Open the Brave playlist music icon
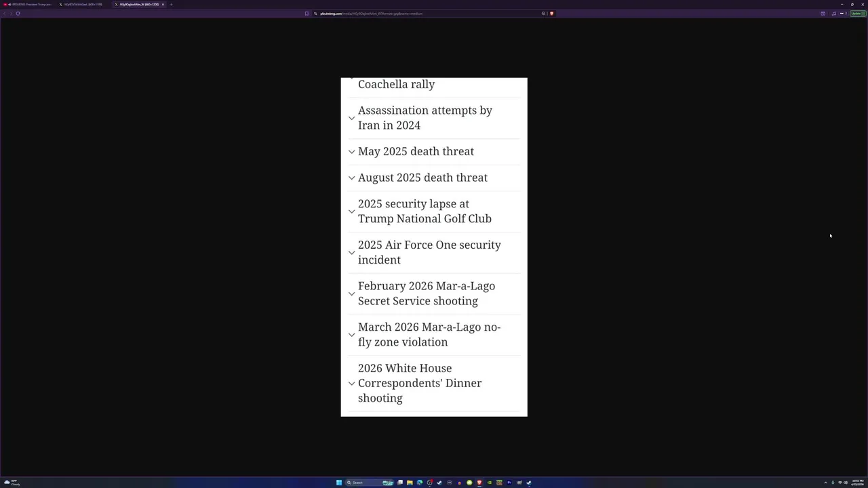 (834, 14)
